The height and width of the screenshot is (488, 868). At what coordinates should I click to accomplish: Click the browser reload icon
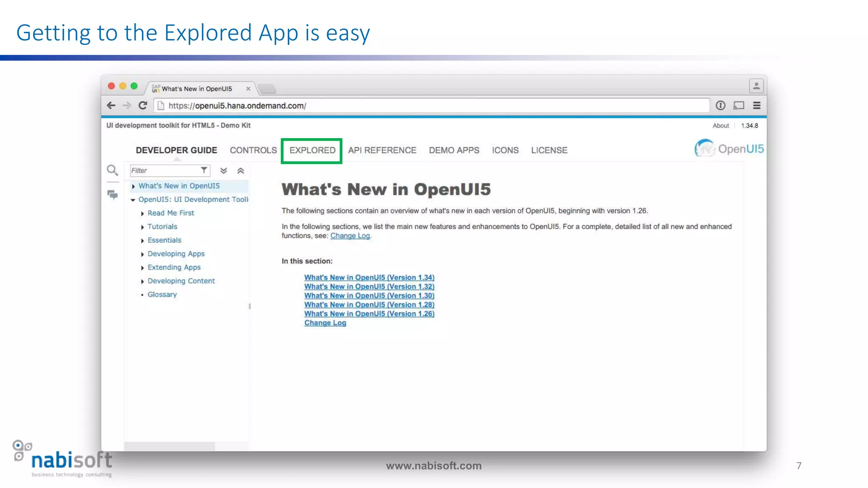pos(143,105)
